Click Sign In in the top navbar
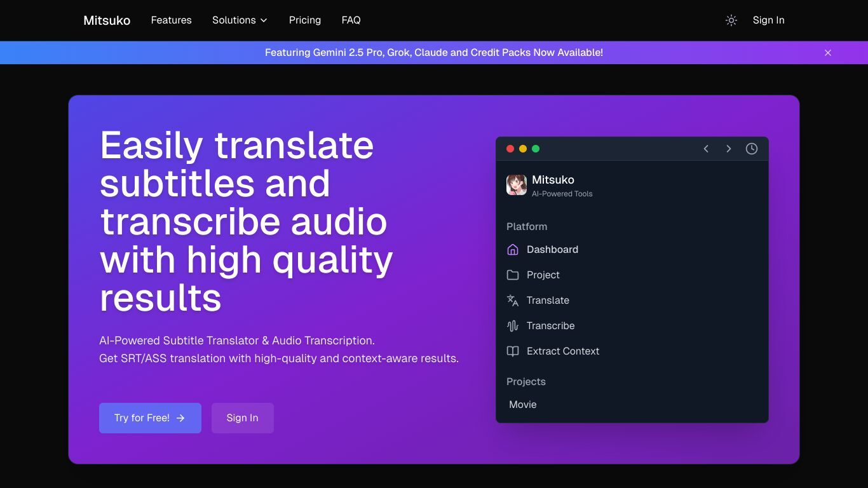This screenshot has height=488, width=868. pos(768,20)
